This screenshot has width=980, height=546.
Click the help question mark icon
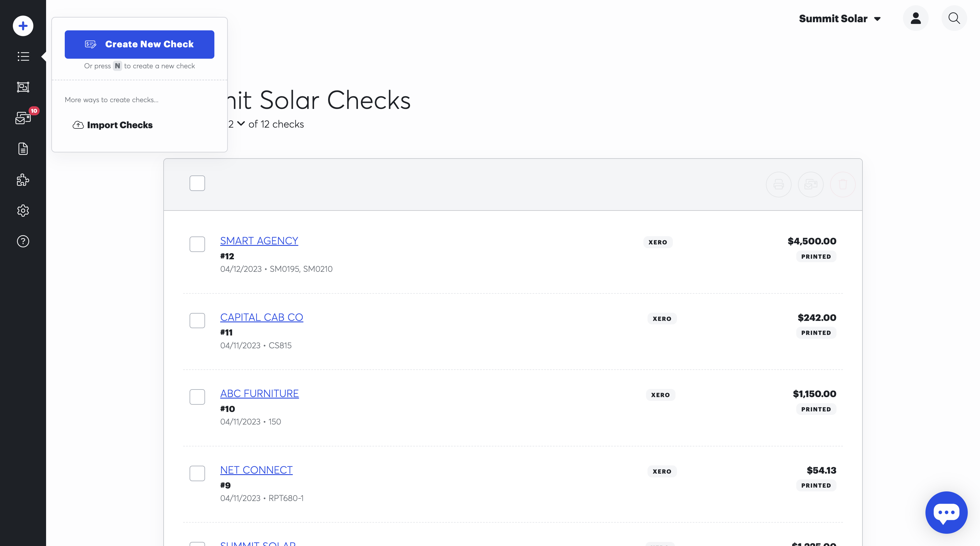click(x=23, y=241)
